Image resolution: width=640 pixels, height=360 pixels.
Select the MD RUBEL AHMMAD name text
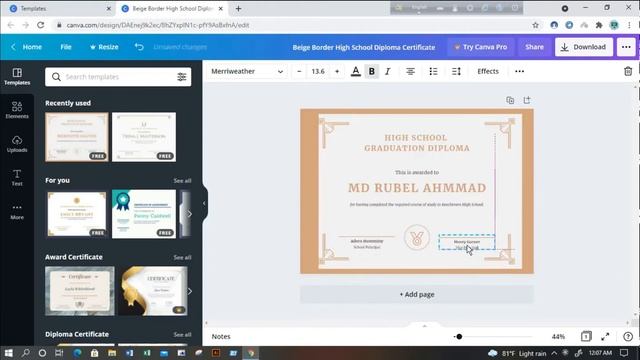(417, 188)
